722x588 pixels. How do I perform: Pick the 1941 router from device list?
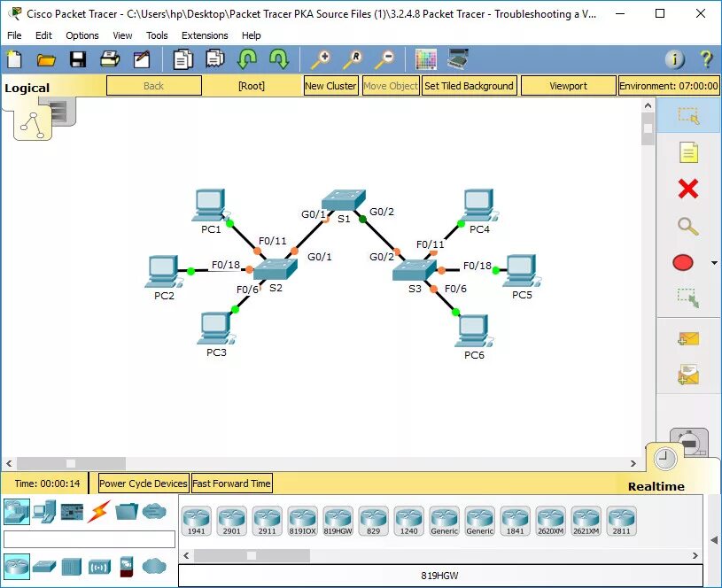click(196, 521)
